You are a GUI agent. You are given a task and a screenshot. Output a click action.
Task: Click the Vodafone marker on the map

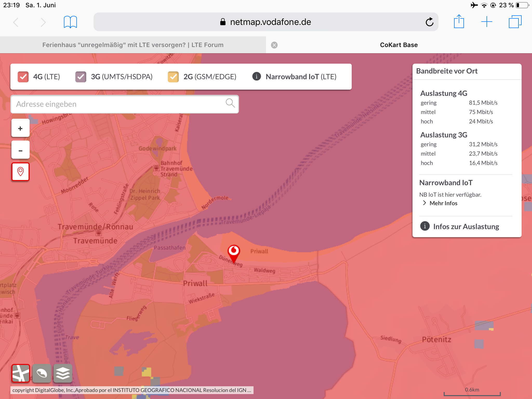[x=234, y=254]
